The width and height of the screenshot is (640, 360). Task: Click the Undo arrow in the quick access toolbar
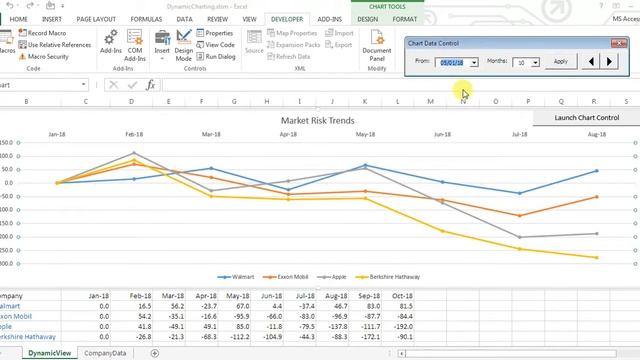pyautogui.click(x=10, y=6)
